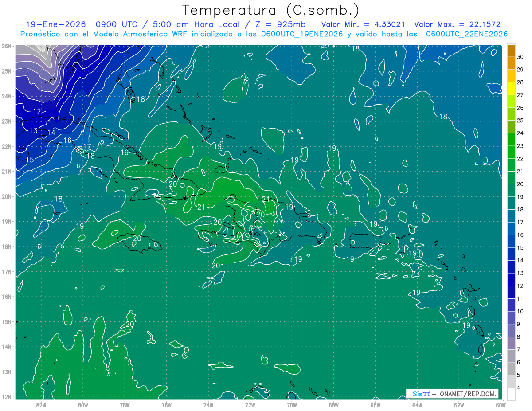The height and width of the screenshot is (411, 532).
Task: Click the '15' contour label on the map
Action: [30, 160]
